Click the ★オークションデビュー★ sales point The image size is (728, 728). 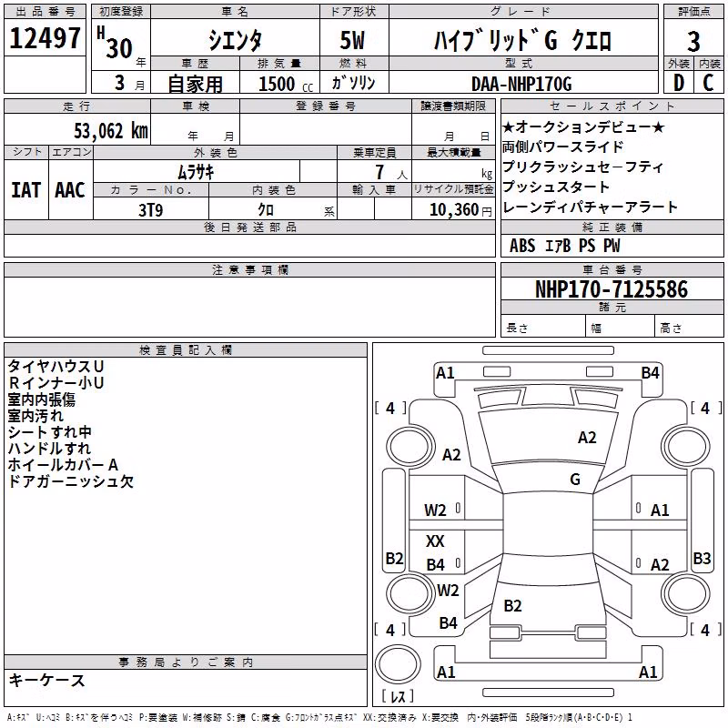pos(583,127)
